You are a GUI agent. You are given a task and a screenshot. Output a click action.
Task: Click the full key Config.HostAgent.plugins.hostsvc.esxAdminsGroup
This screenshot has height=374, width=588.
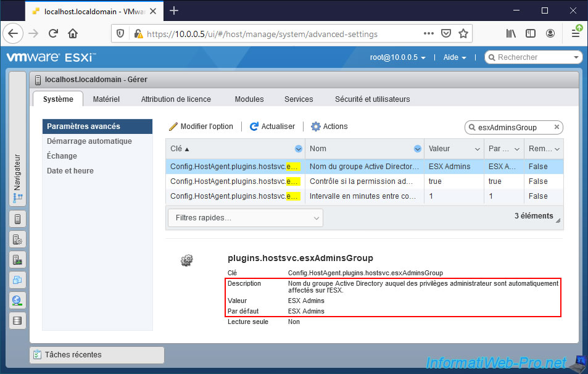[365, 273]
